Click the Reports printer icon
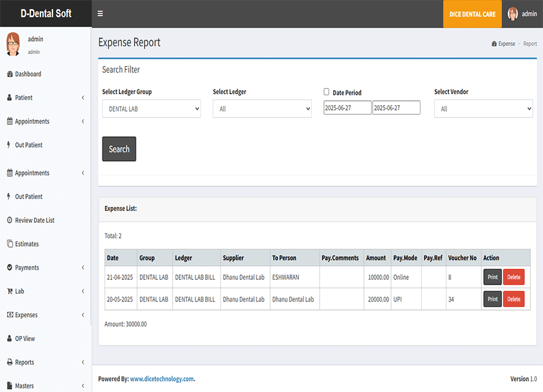 click(10, 362)
